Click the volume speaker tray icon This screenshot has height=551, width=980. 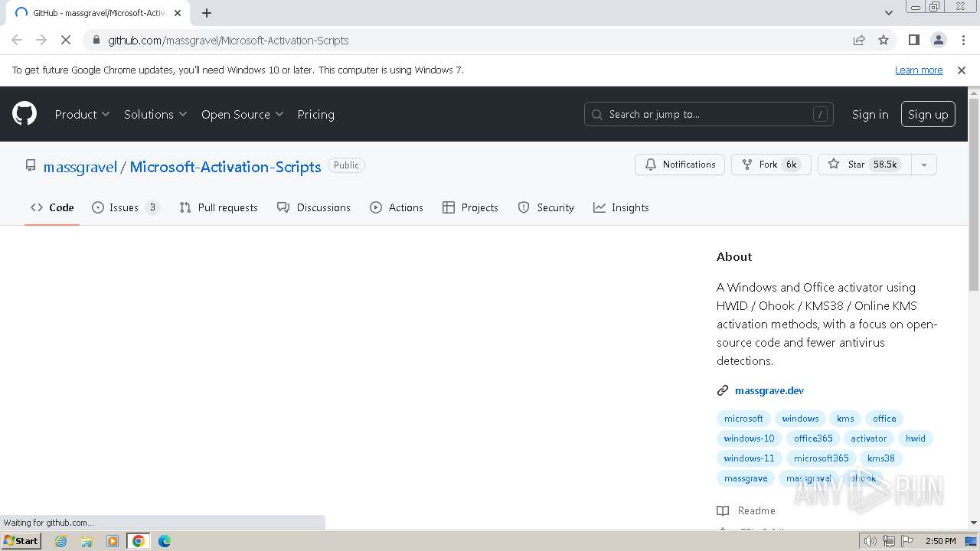[x=871, y=541]
